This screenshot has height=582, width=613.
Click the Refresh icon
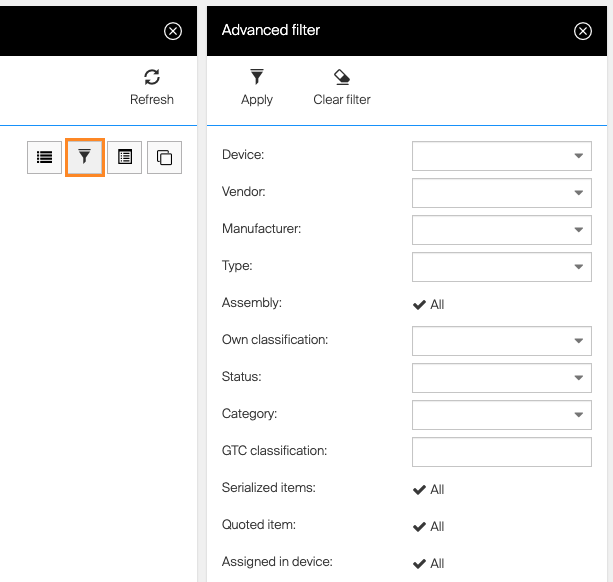tap(152, 78)
